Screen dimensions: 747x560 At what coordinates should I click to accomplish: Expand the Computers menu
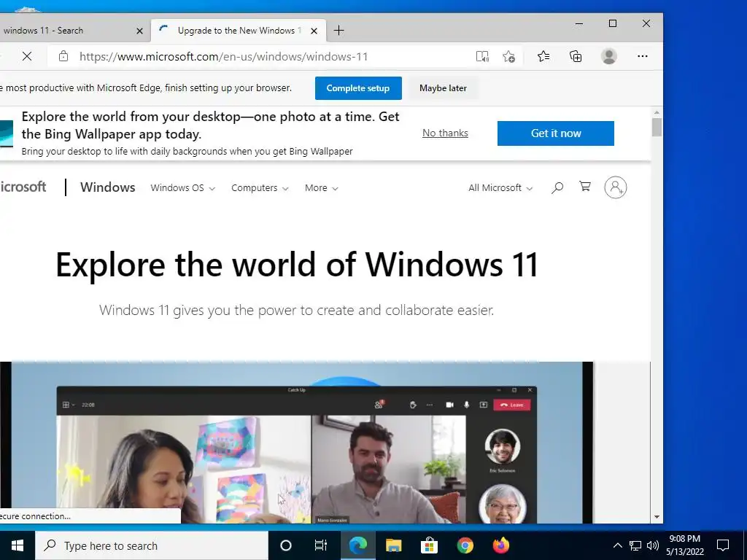[x=260, y=187]
